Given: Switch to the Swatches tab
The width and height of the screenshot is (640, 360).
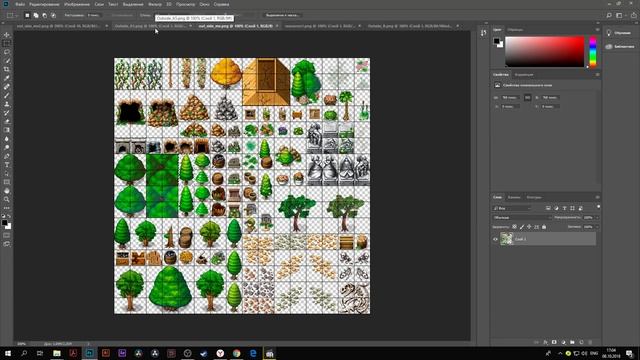Looking at the screenshot, I should (x=515, y=29).
